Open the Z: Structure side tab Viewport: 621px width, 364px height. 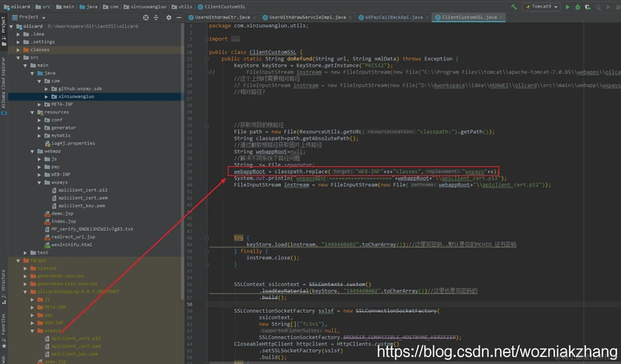pos(4,287)
